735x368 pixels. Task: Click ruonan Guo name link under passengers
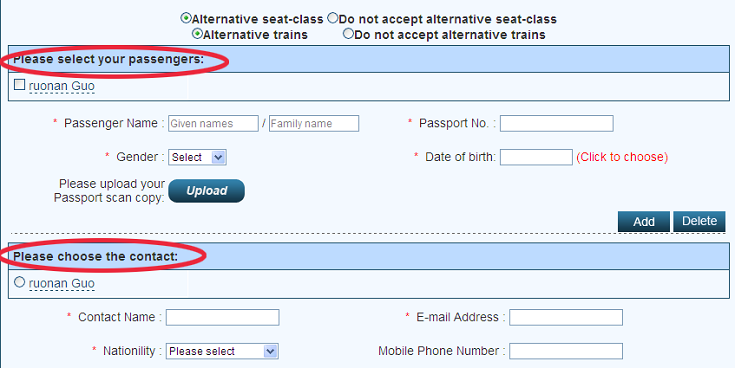click(61, 86)
